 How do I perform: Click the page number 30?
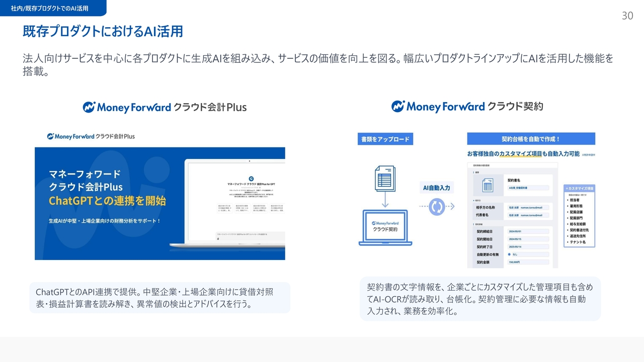point(627,16)
